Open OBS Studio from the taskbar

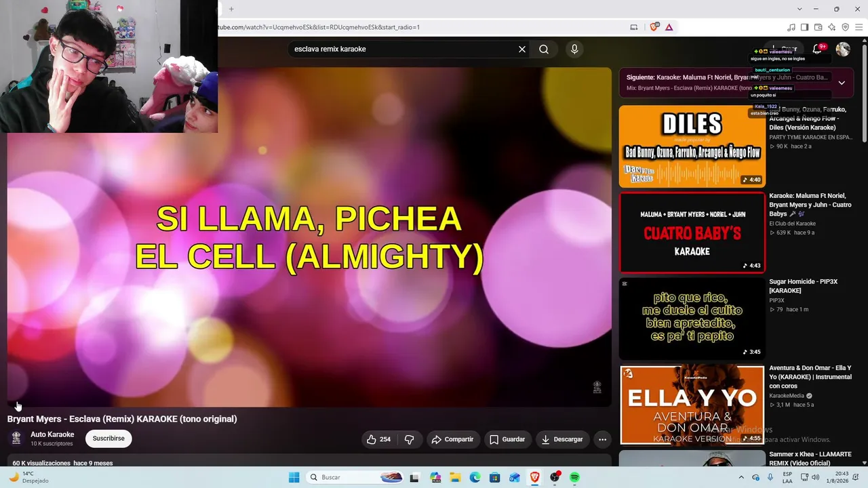click(555, 477)
